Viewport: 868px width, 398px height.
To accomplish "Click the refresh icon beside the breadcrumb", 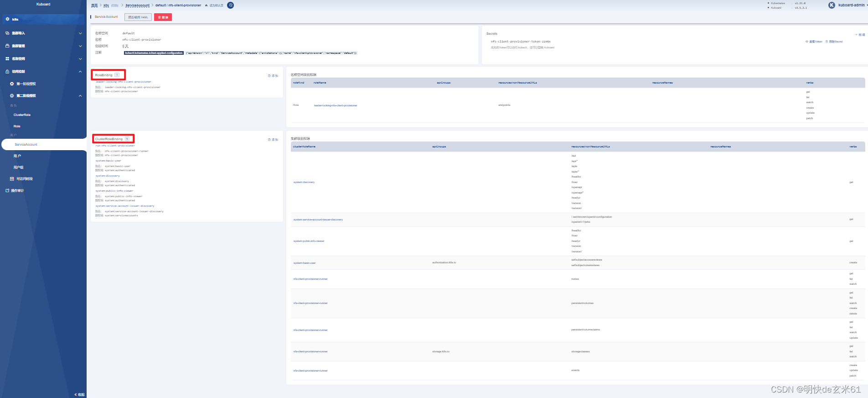I will pos(231,5).
